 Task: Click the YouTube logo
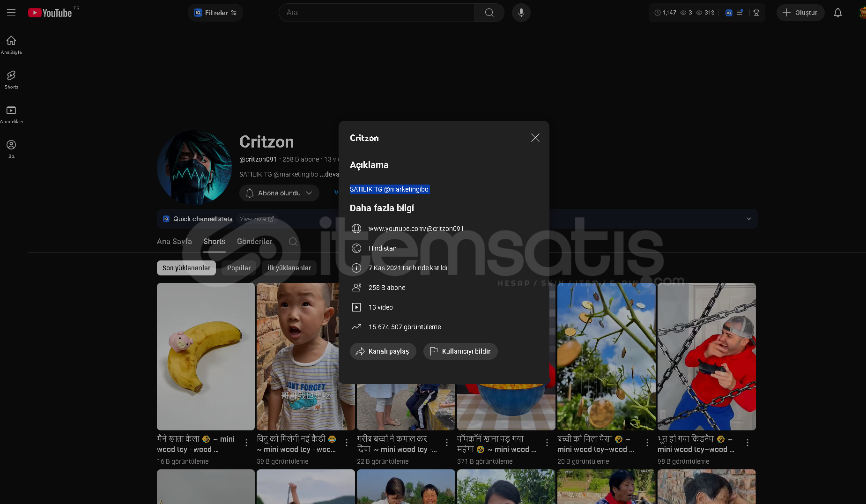50,13
